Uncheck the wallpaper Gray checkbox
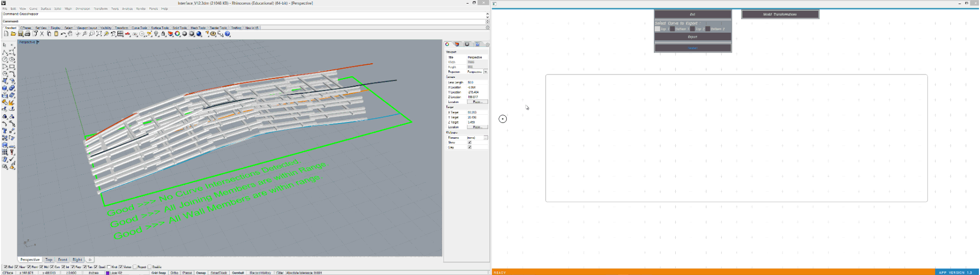Image resolution: width=980 pixels, height=275 pixels. tap(470, 147)
